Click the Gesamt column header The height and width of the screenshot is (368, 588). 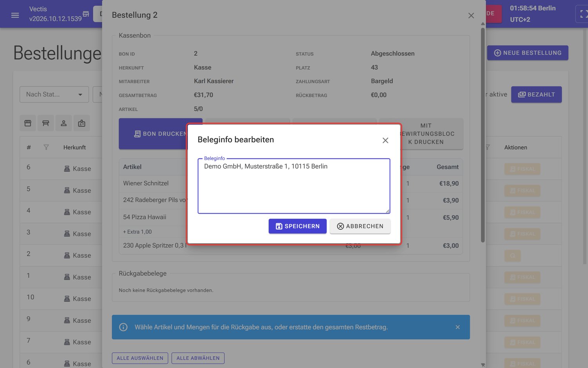[x=447, y=167]
